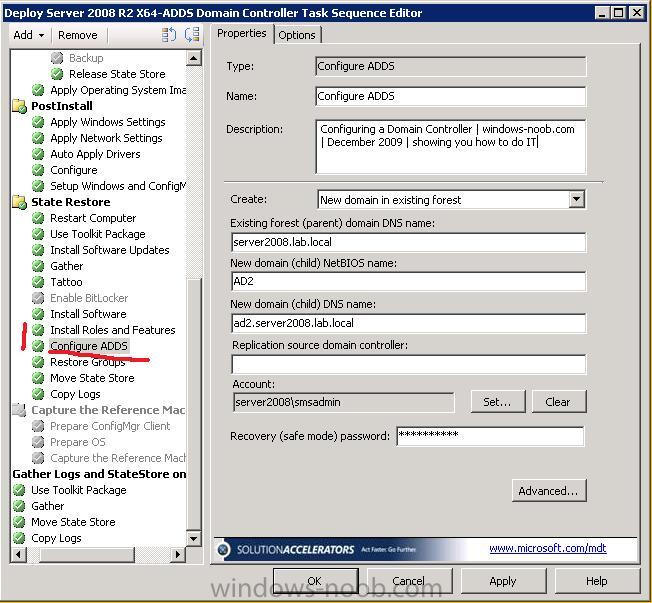Click the horizontal scrollbar right arrow
This screenshot has height=603, width=652.
tap(178, 554)
